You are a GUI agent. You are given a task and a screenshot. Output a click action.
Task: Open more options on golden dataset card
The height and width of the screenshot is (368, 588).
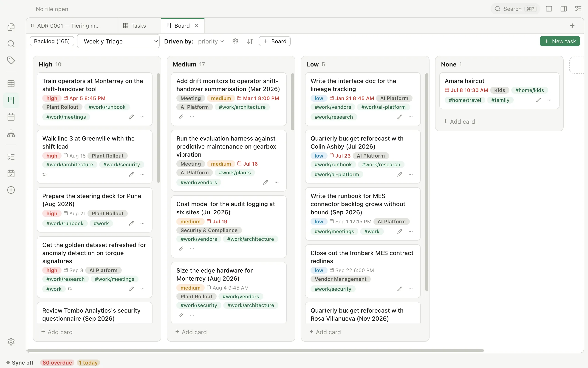(x=142, y=289)
